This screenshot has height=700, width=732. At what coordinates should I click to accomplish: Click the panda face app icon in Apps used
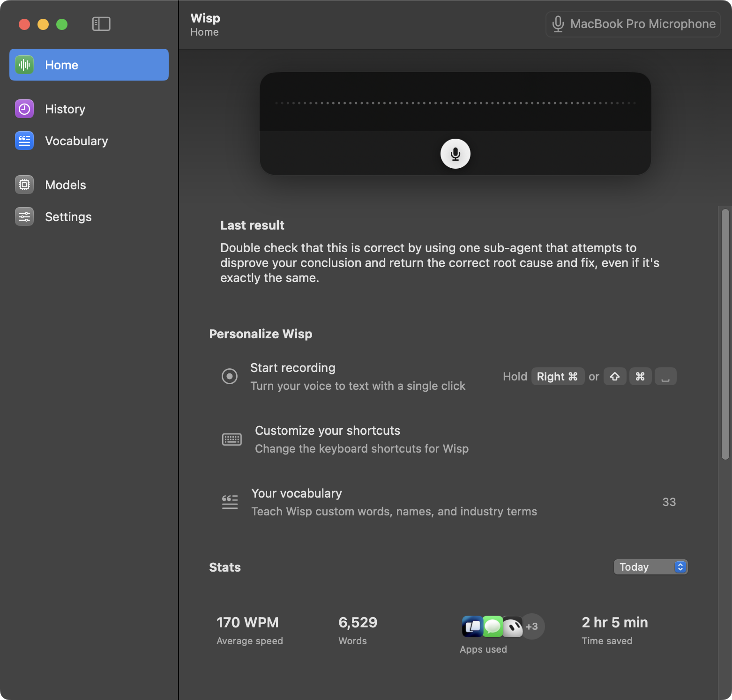tap(513, 626)
